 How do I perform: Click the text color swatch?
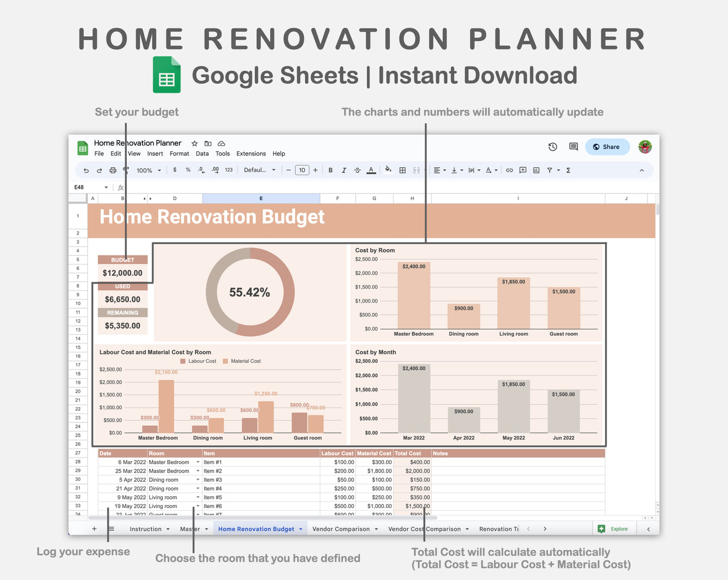pyautogui.click(x=371, y=170)
